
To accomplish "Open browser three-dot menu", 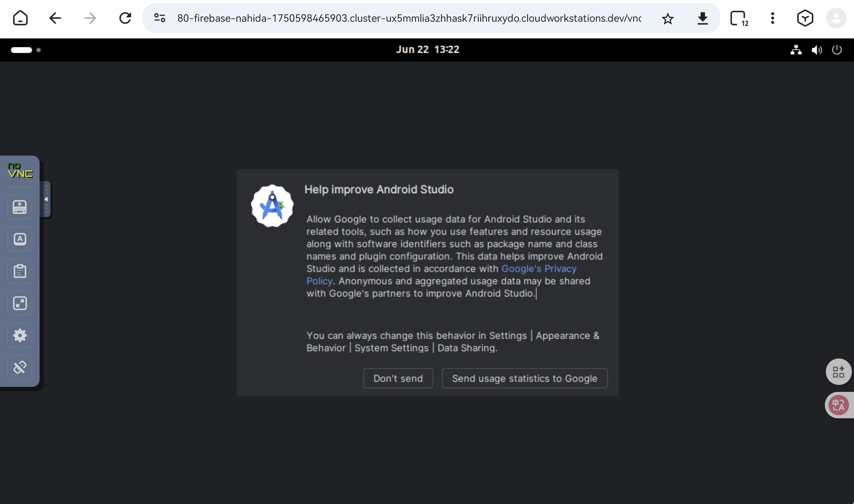I will click(x=772, y=18).
